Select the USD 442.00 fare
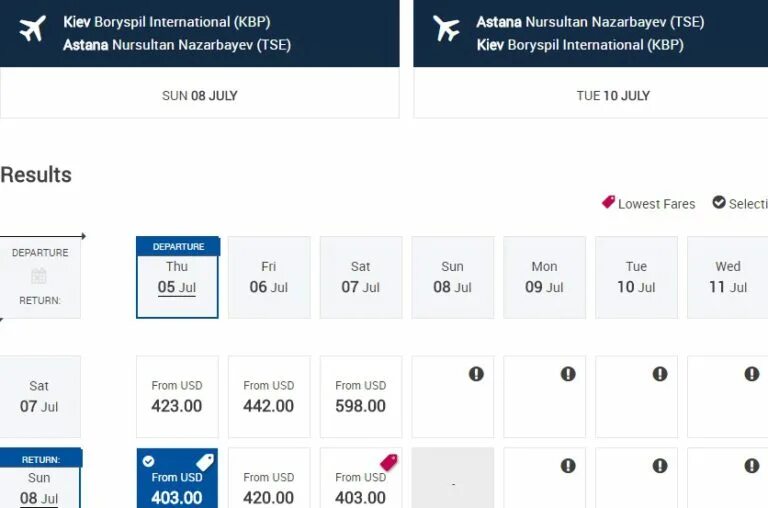This screenshot has width=768, height=508. coord(269,397)
